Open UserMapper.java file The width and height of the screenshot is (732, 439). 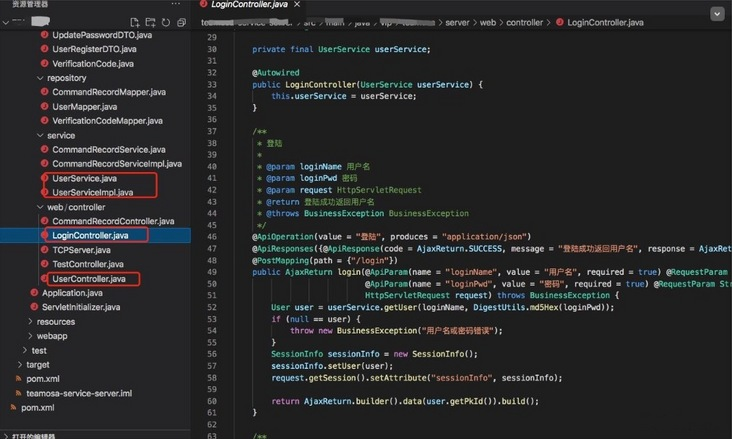pyautogui.click(x=84, y=106)
